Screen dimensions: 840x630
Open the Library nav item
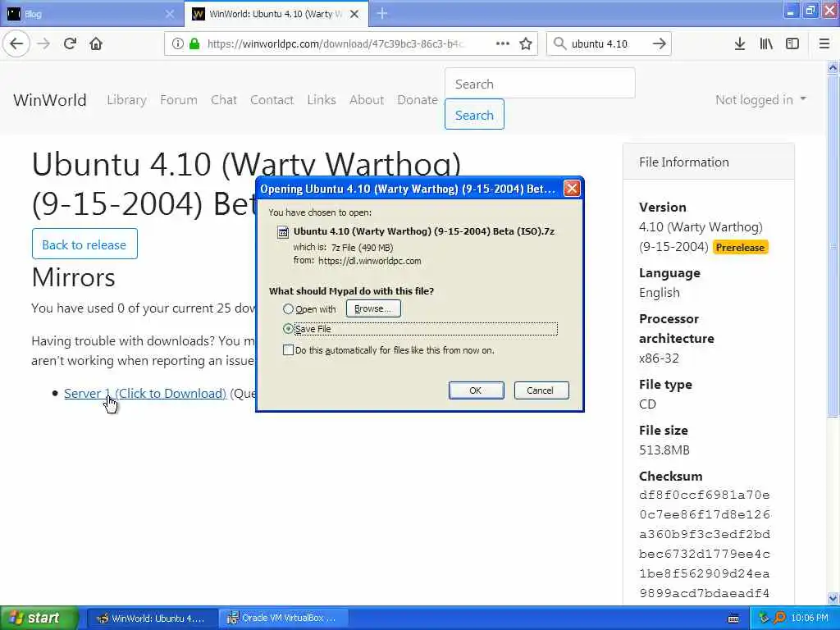click(126, 99)
